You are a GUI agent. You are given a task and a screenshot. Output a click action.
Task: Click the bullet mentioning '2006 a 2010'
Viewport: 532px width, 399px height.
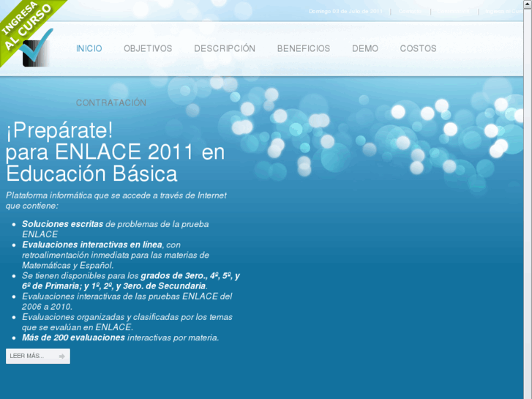127,302
